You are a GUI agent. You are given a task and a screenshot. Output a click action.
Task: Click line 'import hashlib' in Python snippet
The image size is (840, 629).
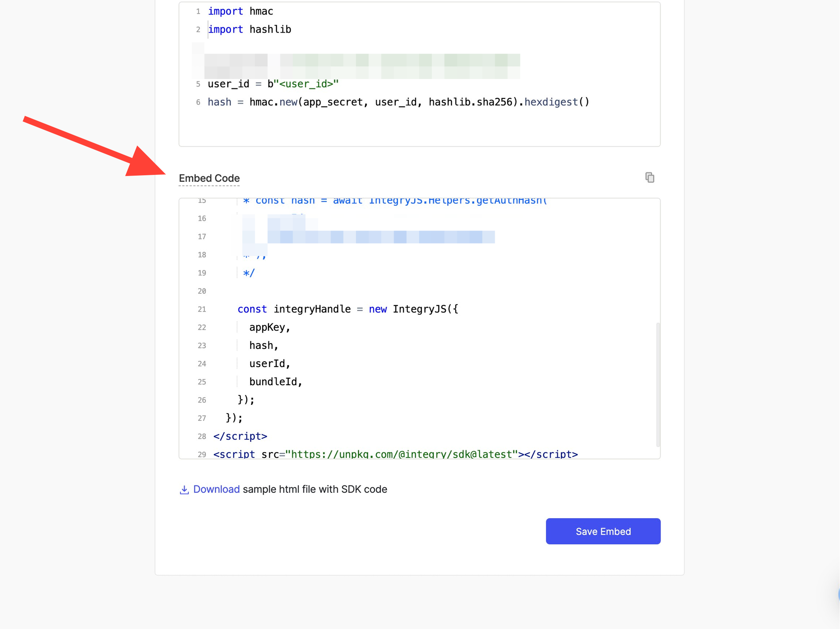click(249, 29)
